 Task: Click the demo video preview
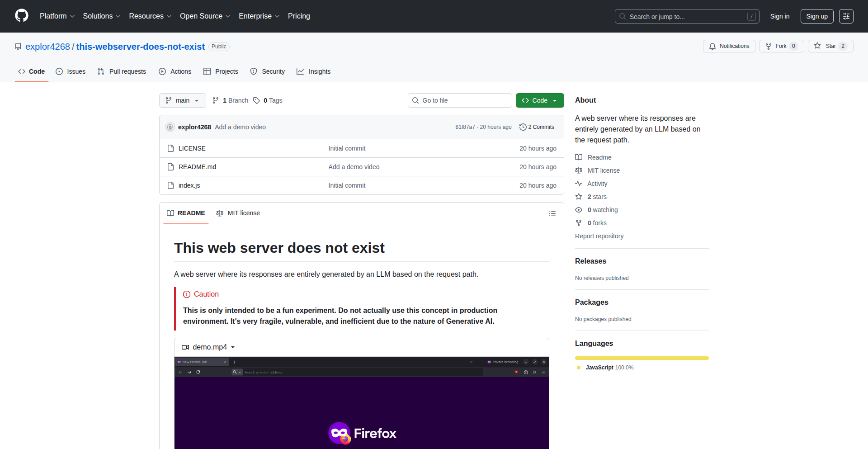pos(362,402)
